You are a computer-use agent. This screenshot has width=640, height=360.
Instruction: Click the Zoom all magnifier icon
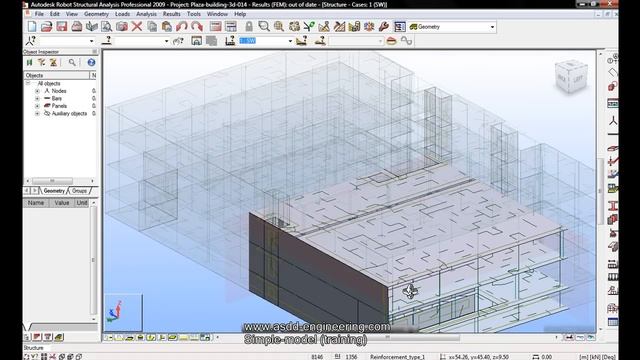(x=279, y=27)
